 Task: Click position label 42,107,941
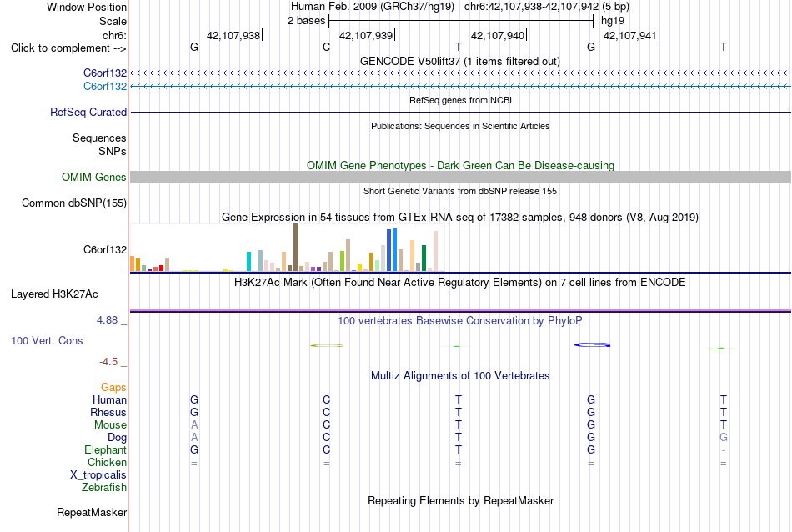pyautogui.click(x=630, y=35)
